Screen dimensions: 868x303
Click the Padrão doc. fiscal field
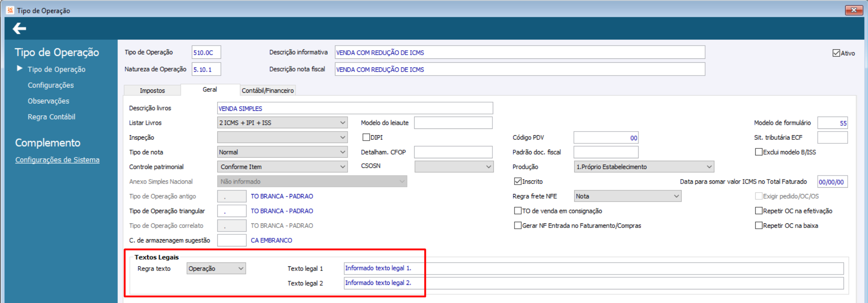[x=606, y=152]
